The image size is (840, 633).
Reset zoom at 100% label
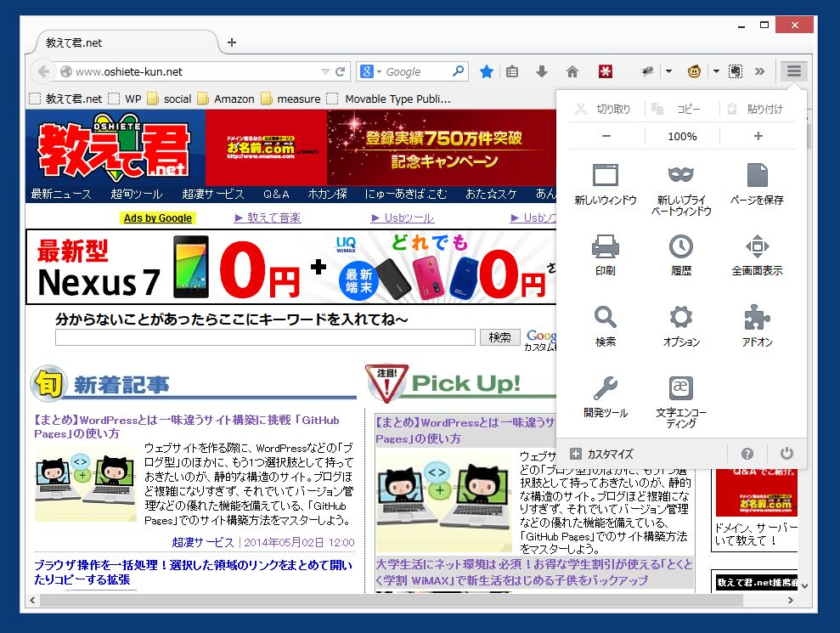[x=682, y=136]
